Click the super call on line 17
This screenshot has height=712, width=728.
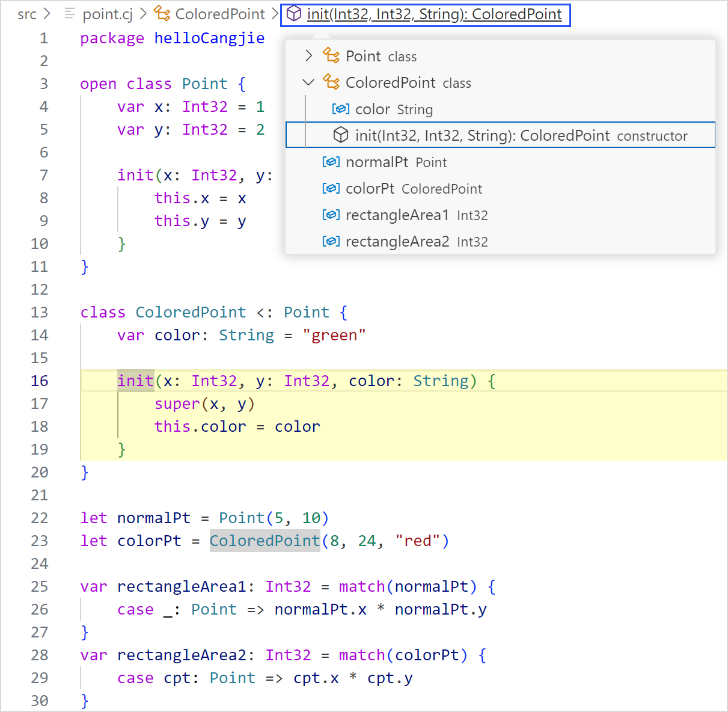(x=177, y=404)
